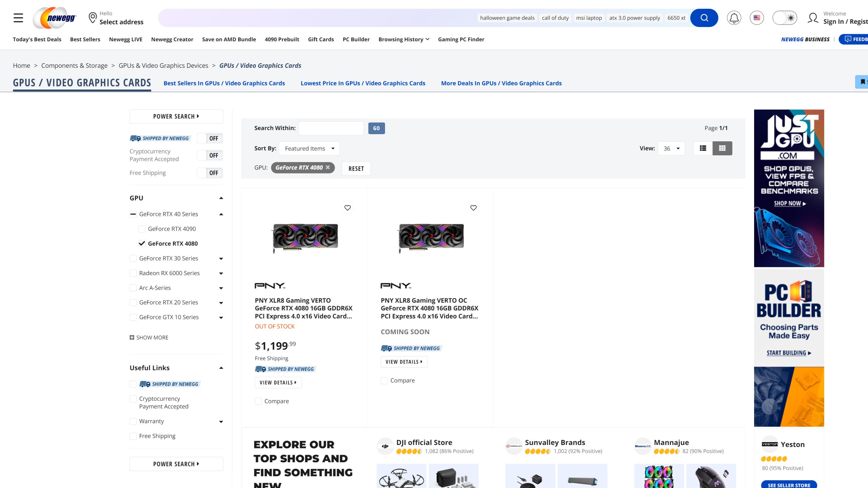Open Best Sellers in GPUs tab
The height and width of the screenshot is (488, 868).
tap(224, 83)
